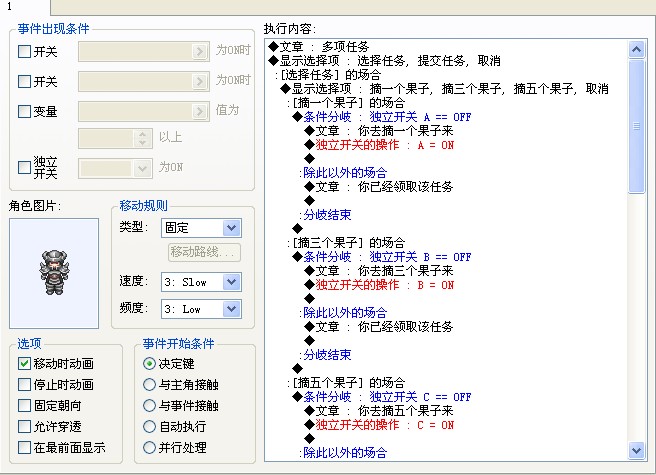Image resolution: width=656 pixels, height=475 pixels.
Task: Select 独立开关的操作：C = ON line
Action: pos(379,425)
